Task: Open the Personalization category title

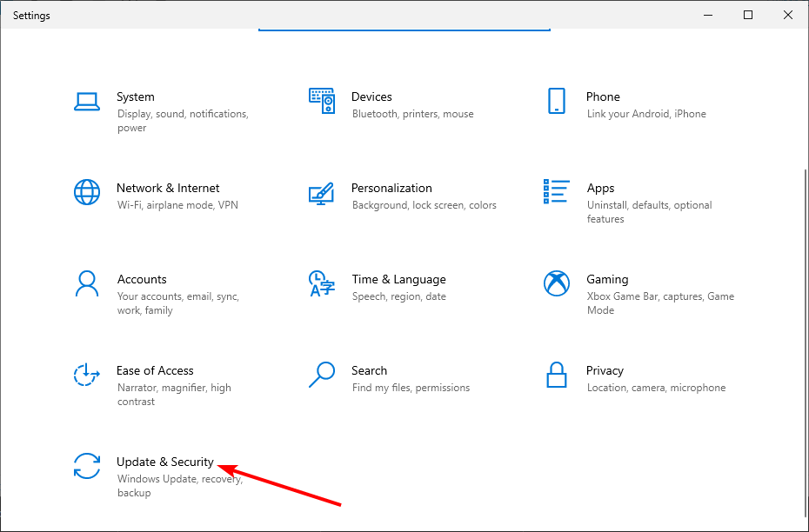Action: [x=391, y=188]
